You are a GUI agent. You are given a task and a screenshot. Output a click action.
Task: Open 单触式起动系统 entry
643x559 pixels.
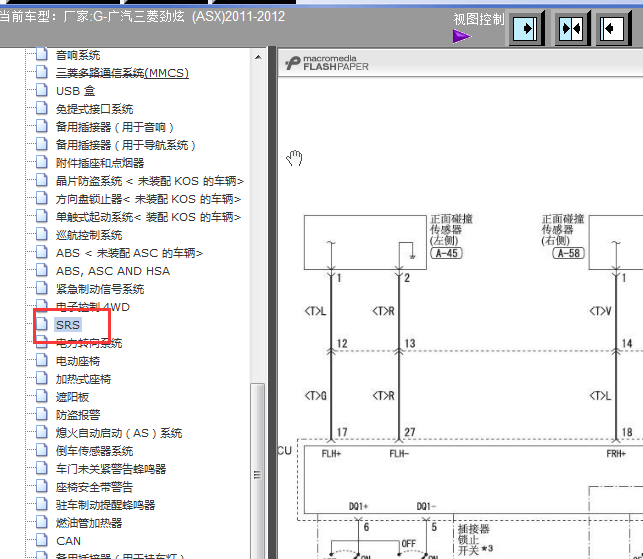(x=148, y=217)
